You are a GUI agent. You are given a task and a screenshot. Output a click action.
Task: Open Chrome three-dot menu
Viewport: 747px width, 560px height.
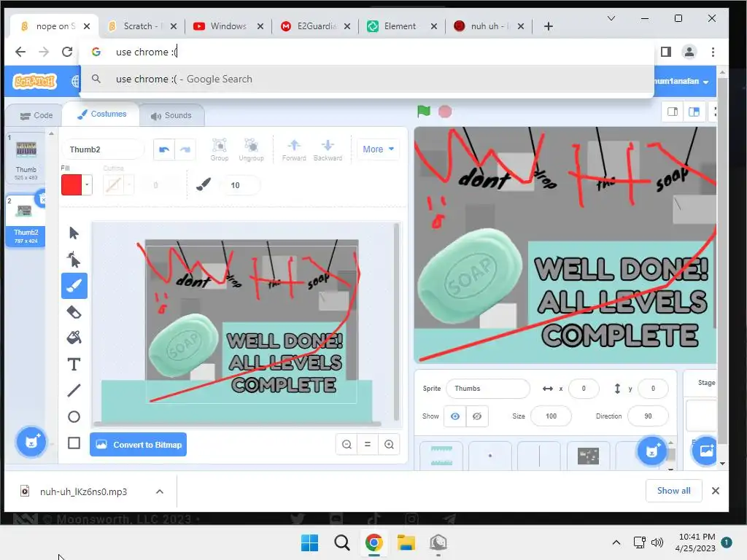(x=713, y=52)
